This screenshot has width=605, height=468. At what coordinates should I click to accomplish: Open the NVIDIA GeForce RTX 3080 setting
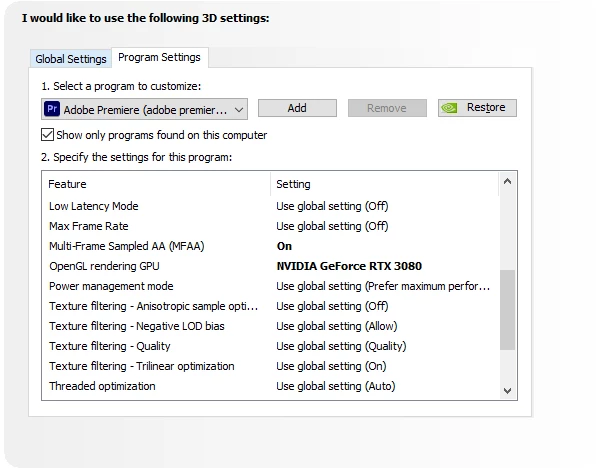349,266
